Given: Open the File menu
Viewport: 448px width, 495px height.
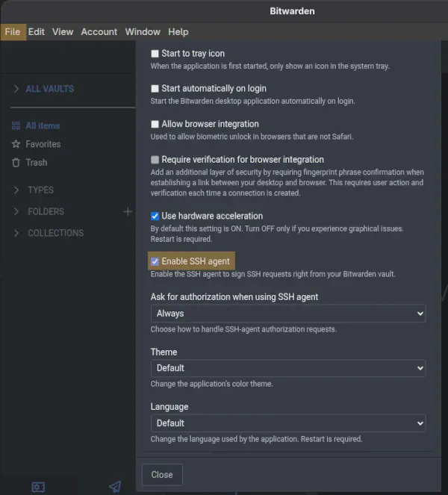Looking at the screenshot, I should [13, 32].
